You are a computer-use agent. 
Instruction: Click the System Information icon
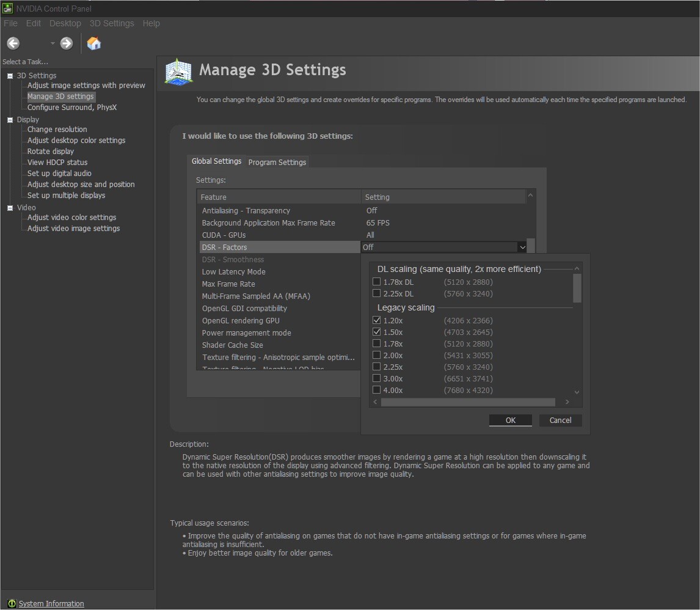tap(12, 603)
